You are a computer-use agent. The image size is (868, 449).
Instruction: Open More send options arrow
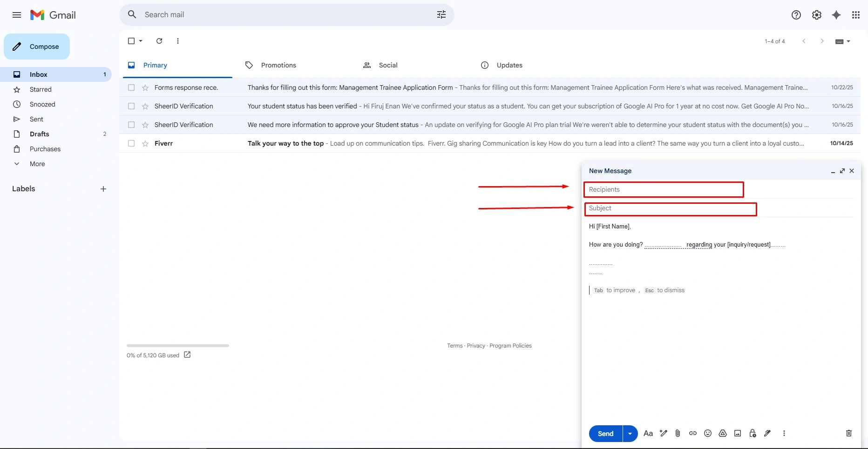tap(630, 434)
